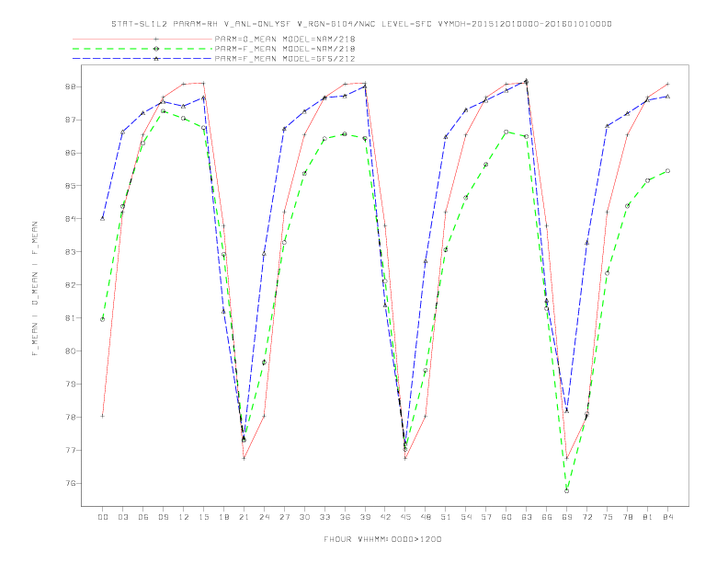The height and width of the screenshot is (563, 728).
Task: Click the y-axis tick label 79
Action: (69, 385)
